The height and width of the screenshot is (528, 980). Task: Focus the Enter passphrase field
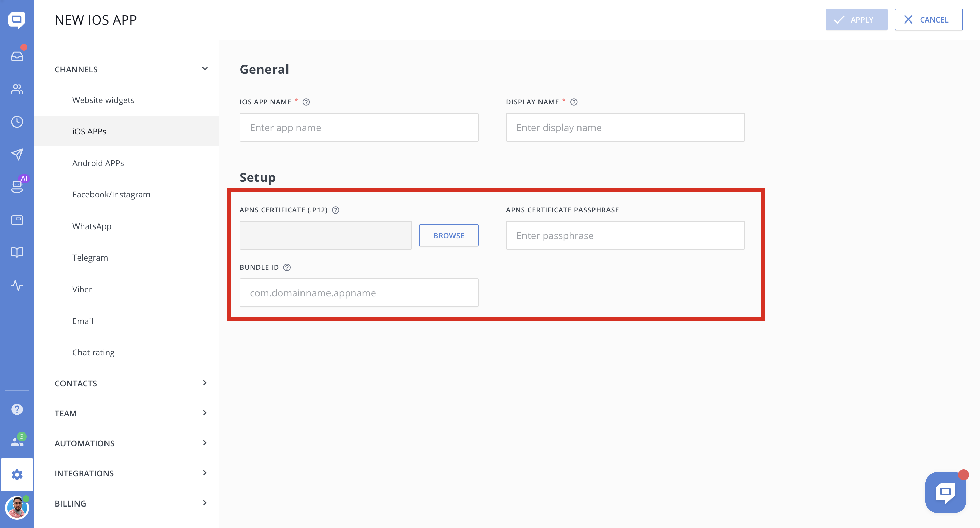pyautogui.click(x=625, y=235)
